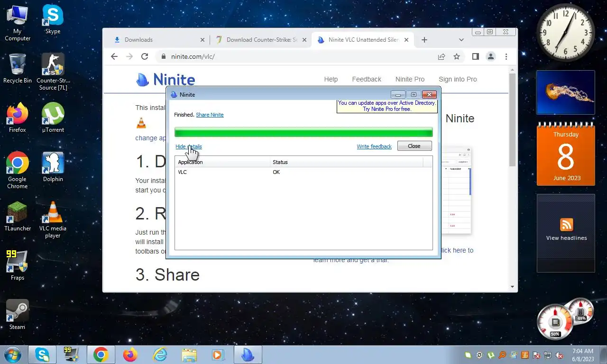Open the Skype desktop shortcut
This screenshot has height=364, width=607.
53,20
